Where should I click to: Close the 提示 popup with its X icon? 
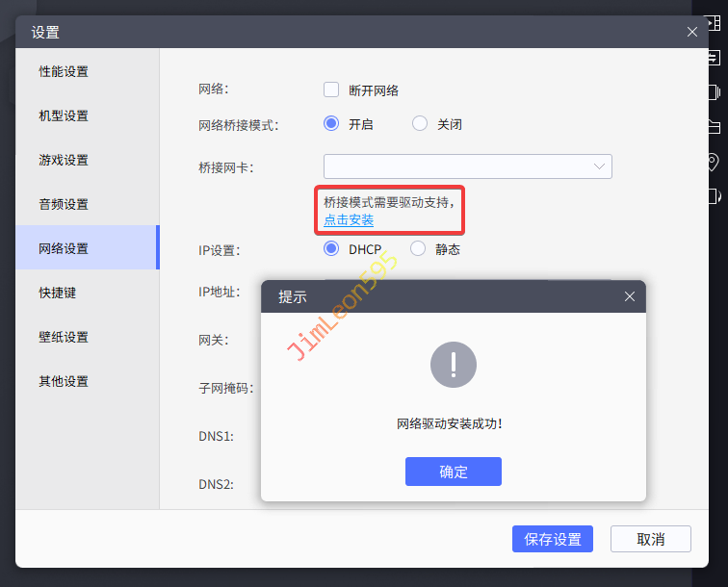630,296
